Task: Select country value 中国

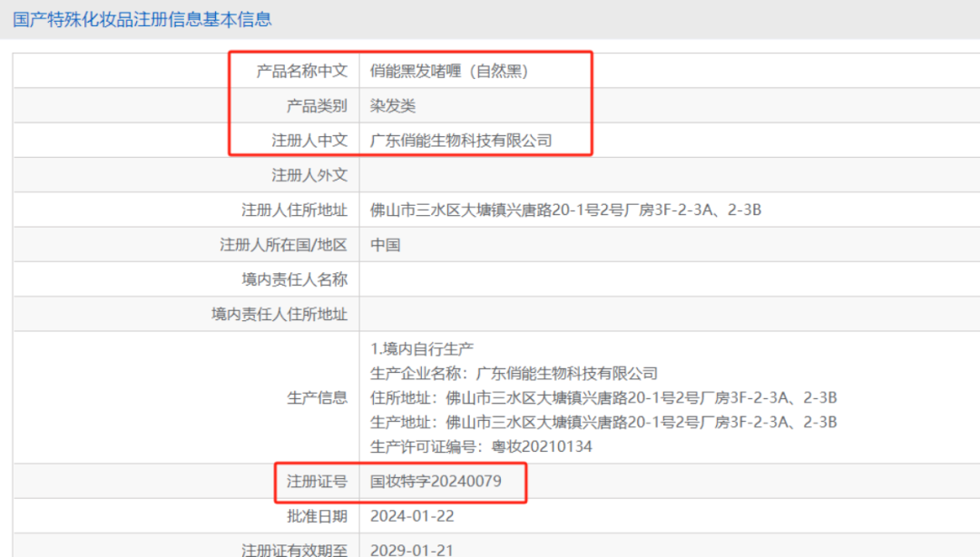Action: click(385, 245)
